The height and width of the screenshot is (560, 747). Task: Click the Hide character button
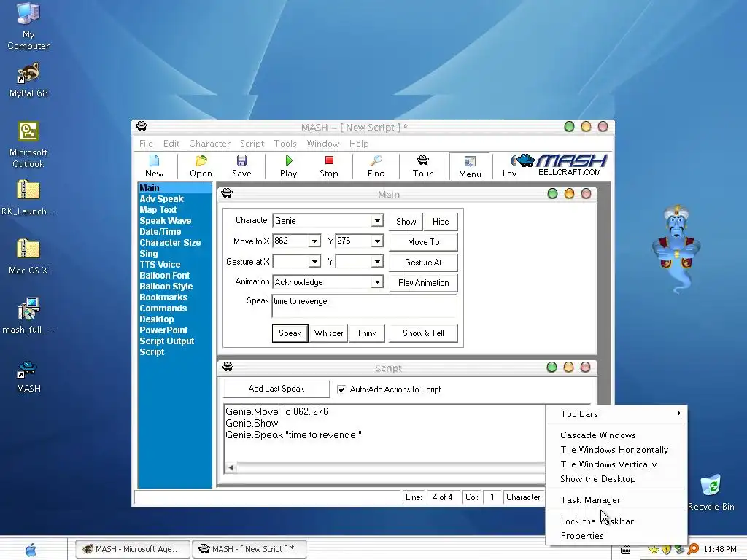[x=441, y=222]
